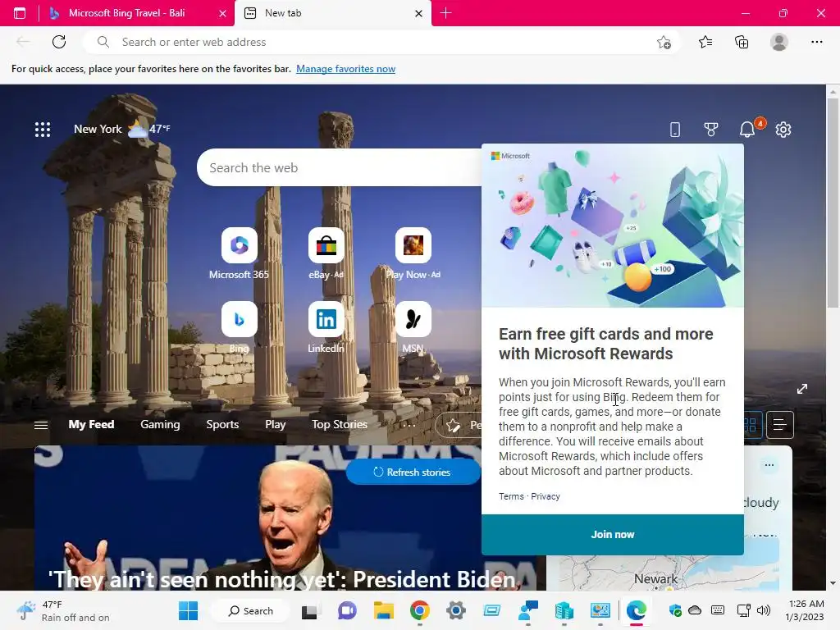840x630 pixels.
Task: Switch feed to list layout icon
Action: [779, 425]
